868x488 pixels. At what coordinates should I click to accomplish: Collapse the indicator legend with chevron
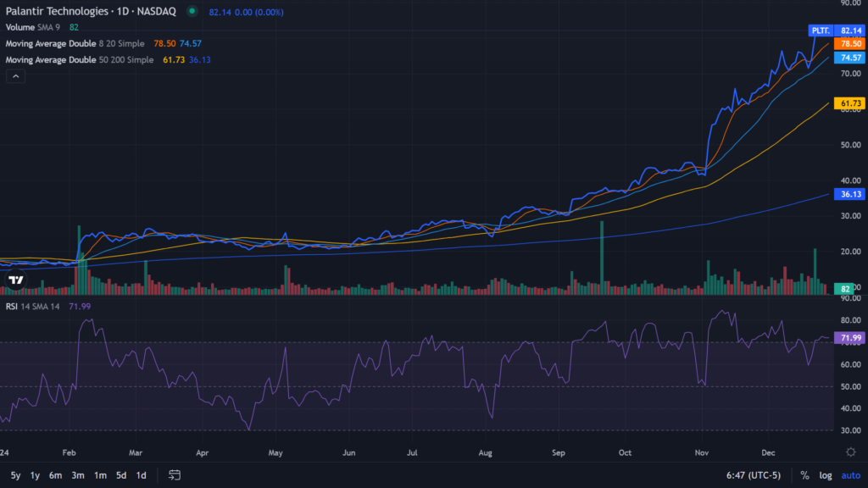[15, 76]
